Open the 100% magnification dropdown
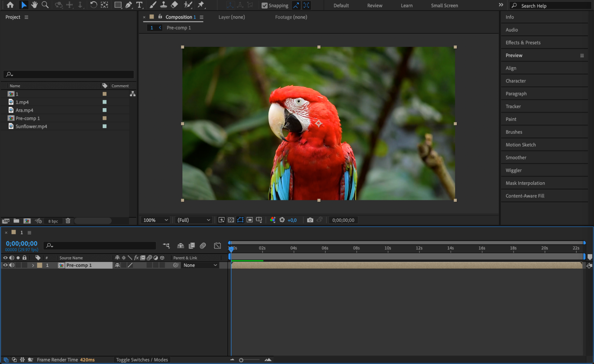Image resolution: width=594 pixels, height=364 pixels. pos(156,220)
